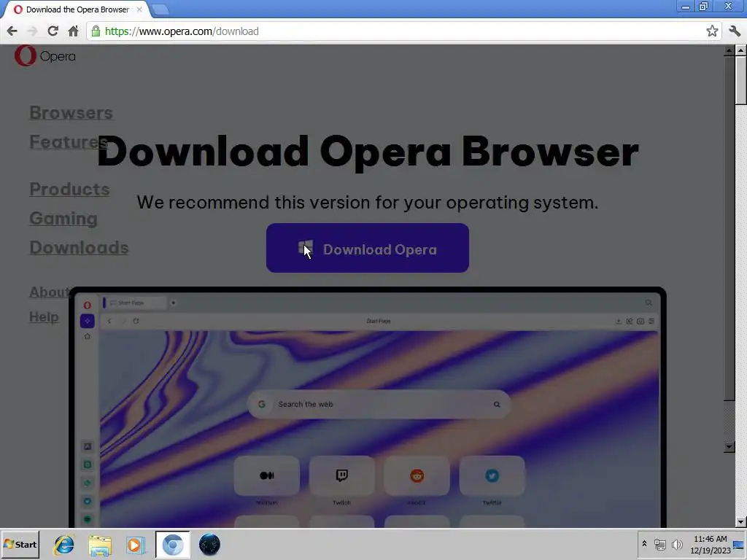Click the Medium speed dial tile
The width and height of the screenshot is (747, 560).
267,475
